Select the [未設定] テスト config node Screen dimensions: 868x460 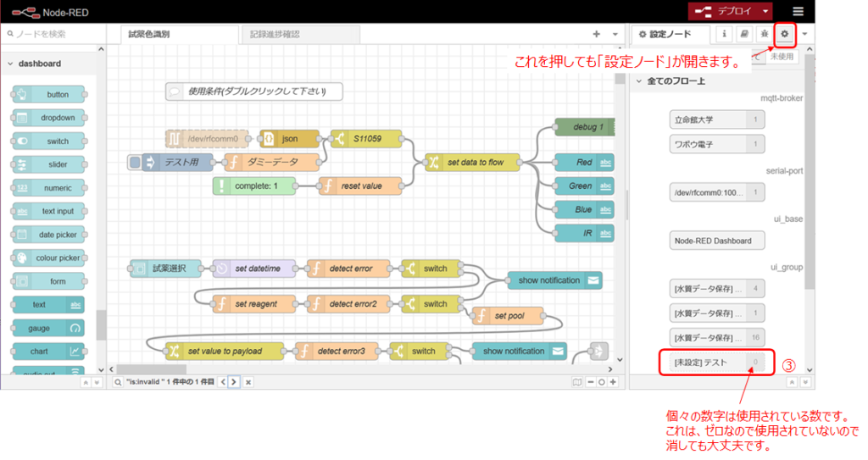707,363
